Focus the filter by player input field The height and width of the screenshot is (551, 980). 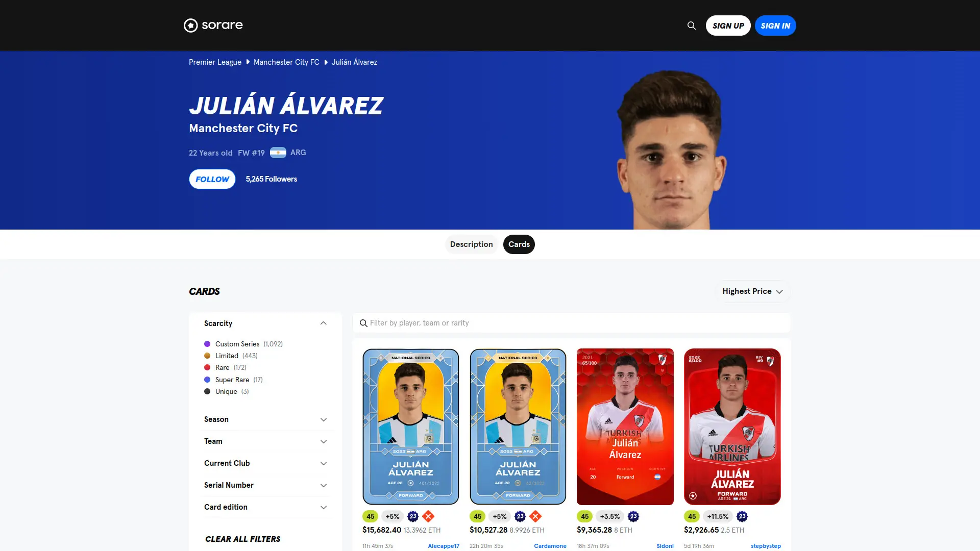pos(572,323)
